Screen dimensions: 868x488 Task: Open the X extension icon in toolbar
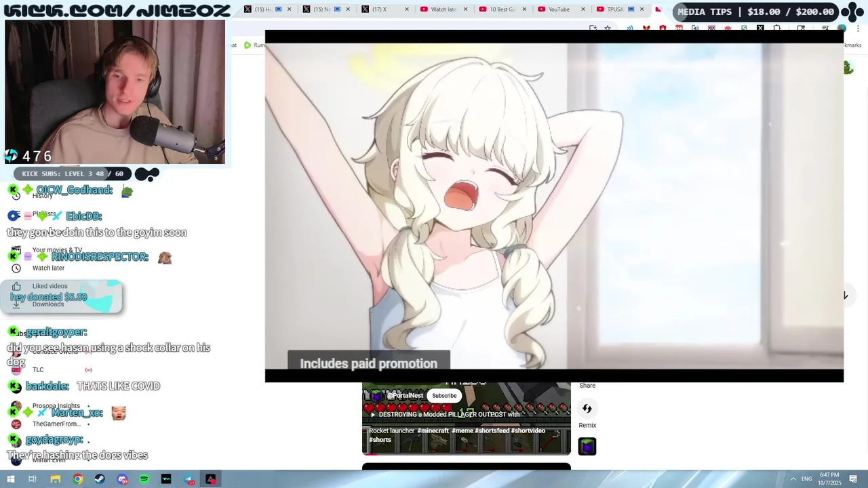pos(760,28)
